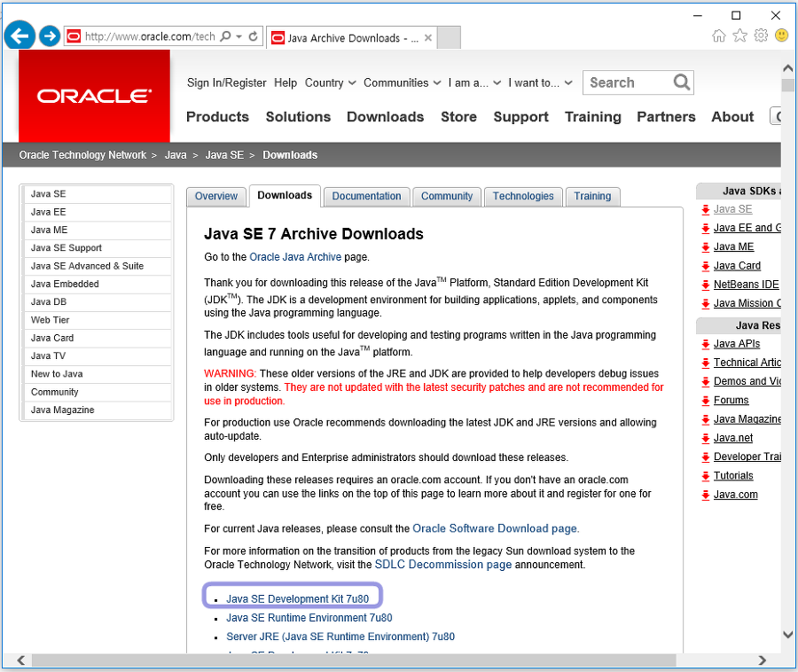Click the vertical scrollbar down arrow

(x=788, y=635)
